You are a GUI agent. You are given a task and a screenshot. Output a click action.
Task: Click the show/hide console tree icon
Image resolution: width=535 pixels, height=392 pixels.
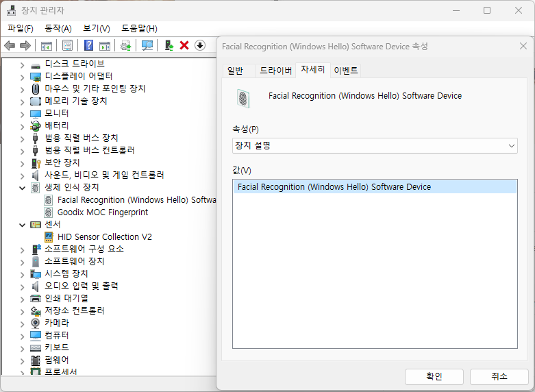pos(46,45)
